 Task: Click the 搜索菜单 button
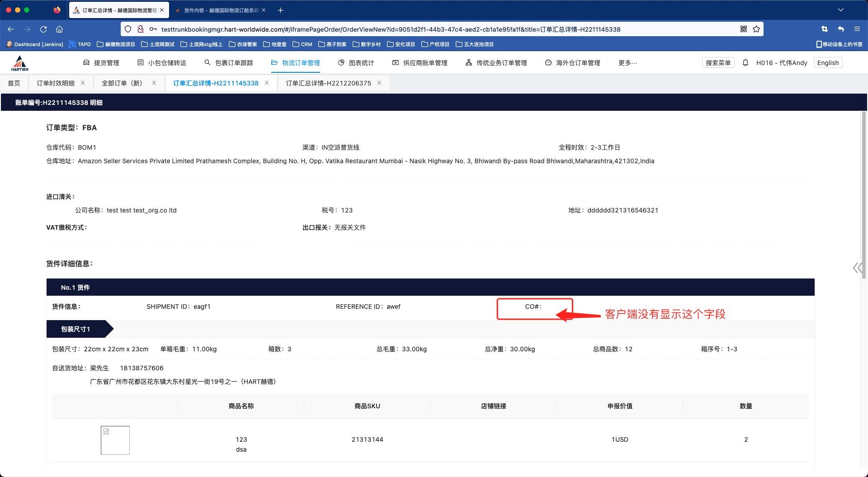click(718, 63)
